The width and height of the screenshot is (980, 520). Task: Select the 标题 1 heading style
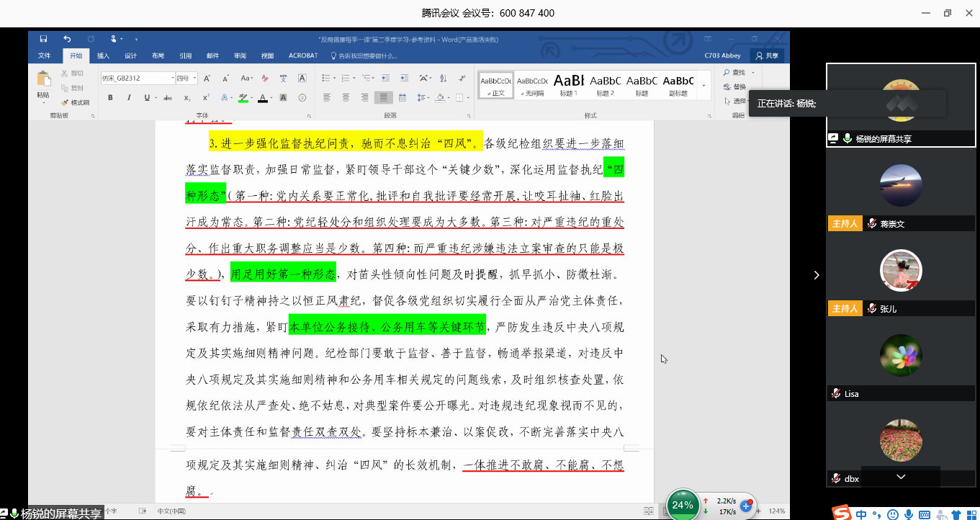(x=568, y=85)
